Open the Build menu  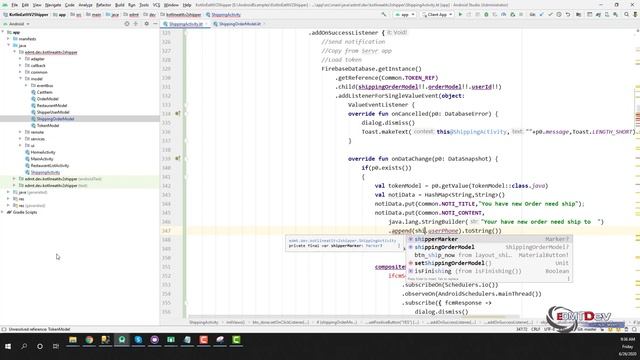click(x=120, y=5)
